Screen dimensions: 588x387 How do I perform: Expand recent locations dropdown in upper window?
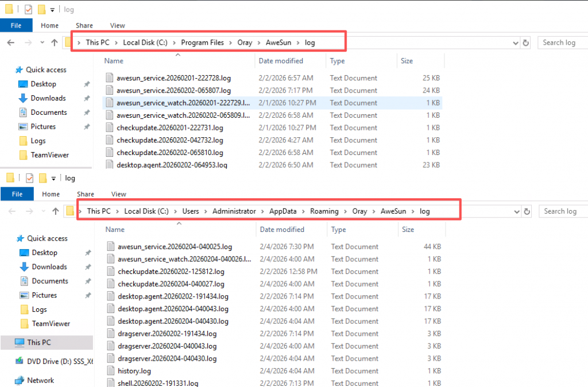pyautogui.click(x=42, y=43)
